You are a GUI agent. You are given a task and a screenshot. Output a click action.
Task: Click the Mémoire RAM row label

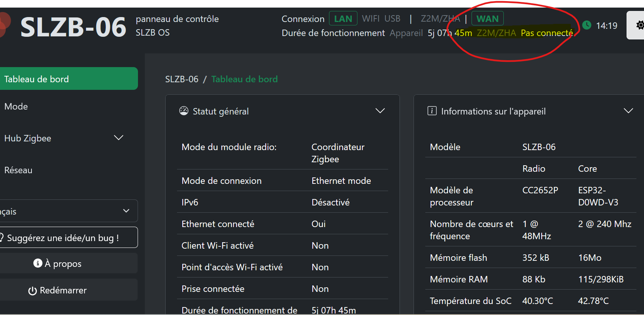459,279
